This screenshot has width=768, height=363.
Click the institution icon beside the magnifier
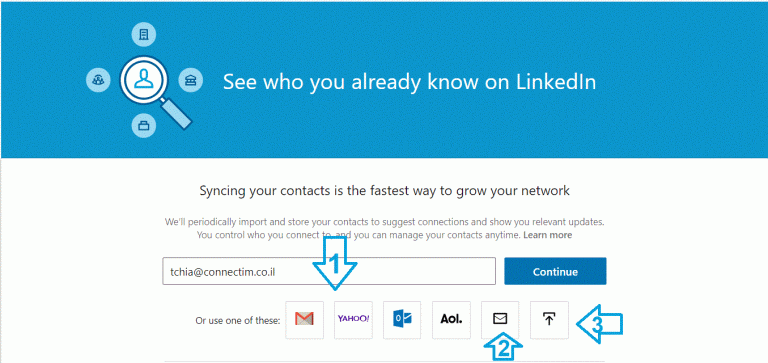(x=191, y=79)
